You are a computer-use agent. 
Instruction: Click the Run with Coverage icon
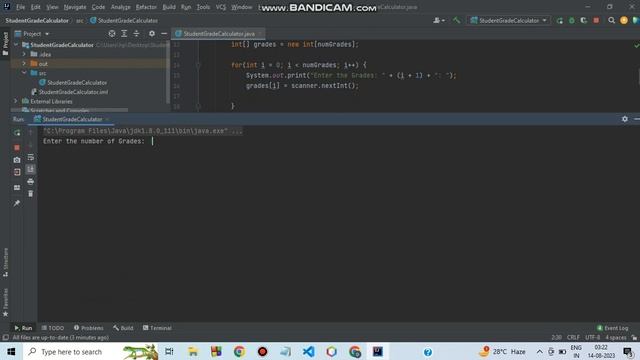(x=584, y=20)
